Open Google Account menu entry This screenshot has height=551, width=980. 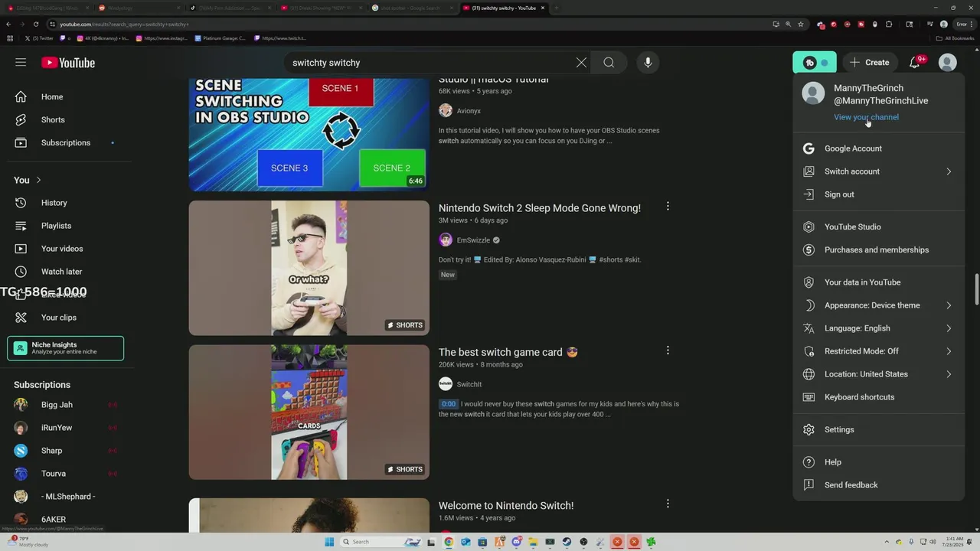click(x=878, y=148)
